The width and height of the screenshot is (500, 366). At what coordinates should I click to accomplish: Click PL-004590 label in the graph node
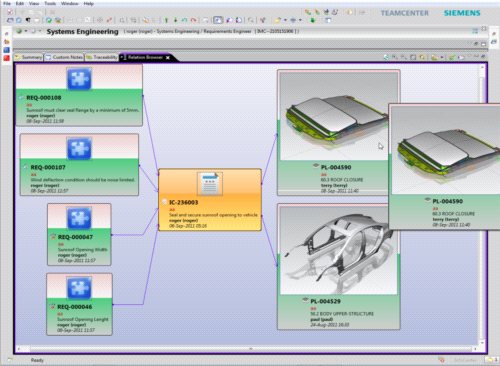click(336, 167)
